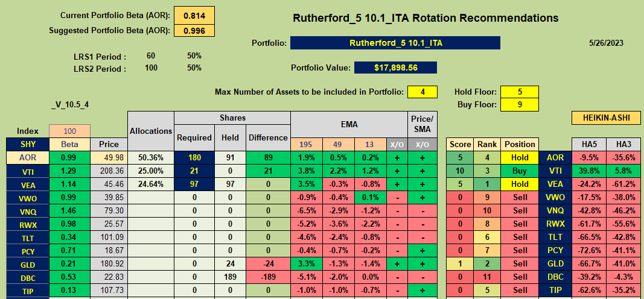Select VTI beta value 1.29
The image size is (644, 299).
pos(69,171)
